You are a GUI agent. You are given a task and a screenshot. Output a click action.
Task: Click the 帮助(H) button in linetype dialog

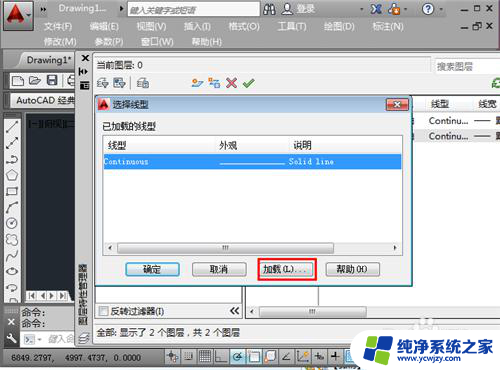coord(352,269)
